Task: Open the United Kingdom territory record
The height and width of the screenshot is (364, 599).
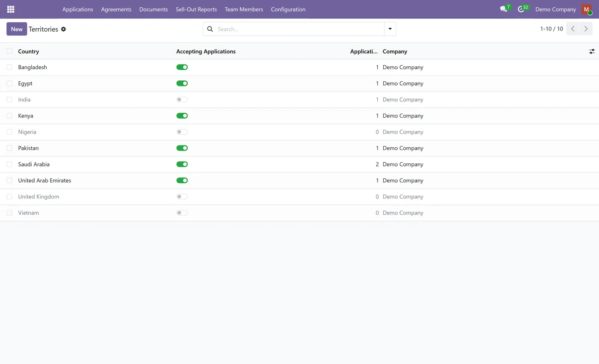Action: pos(39,197)
